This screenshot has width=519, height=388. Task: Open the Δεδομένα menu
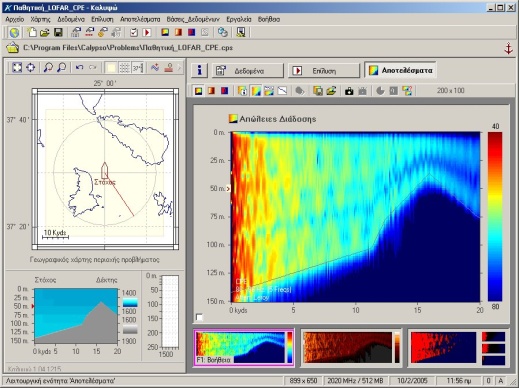point(71,19)
